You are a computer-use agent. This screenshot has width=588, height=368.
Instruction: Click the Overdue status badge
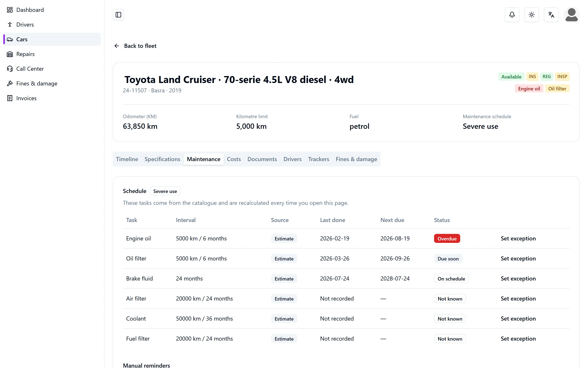[x=447, y=239]
